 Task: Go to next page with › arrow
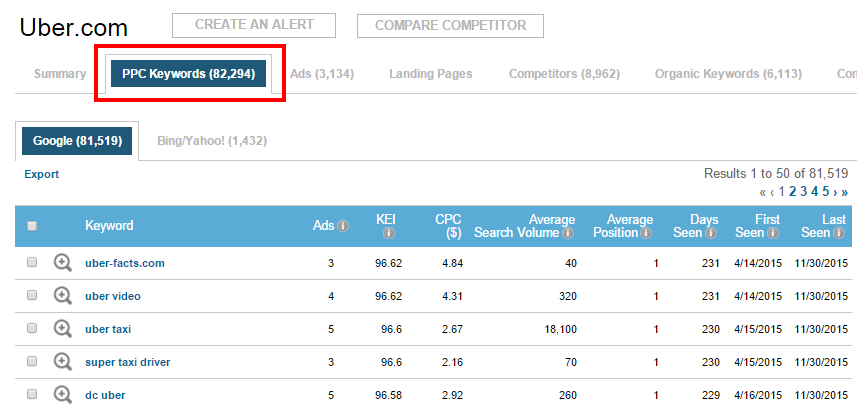[x=835, y=192]
